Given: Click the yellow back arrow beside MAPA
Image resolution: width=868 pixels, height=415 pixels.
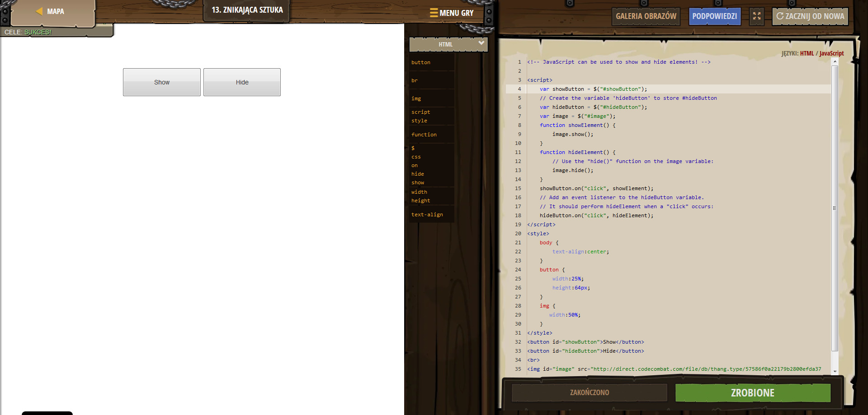Looking at the screenshot, I should (39, 11).
